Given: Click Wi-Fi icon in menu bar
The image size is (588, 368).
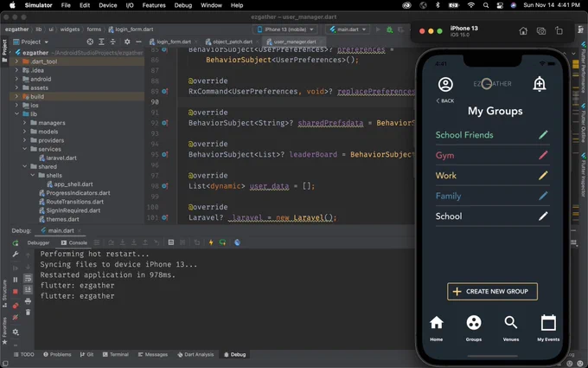Looking at the screenshot, I should (x=471, y=5).
